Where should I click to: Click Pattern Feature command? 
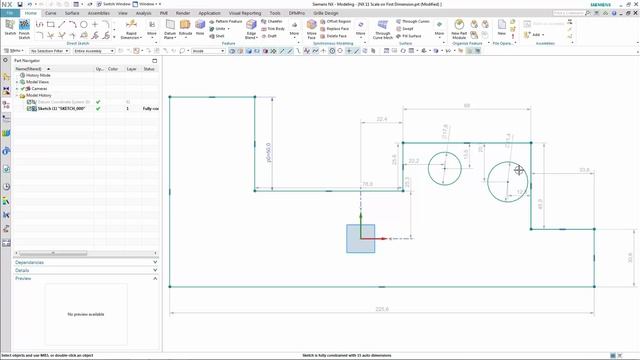226,21
